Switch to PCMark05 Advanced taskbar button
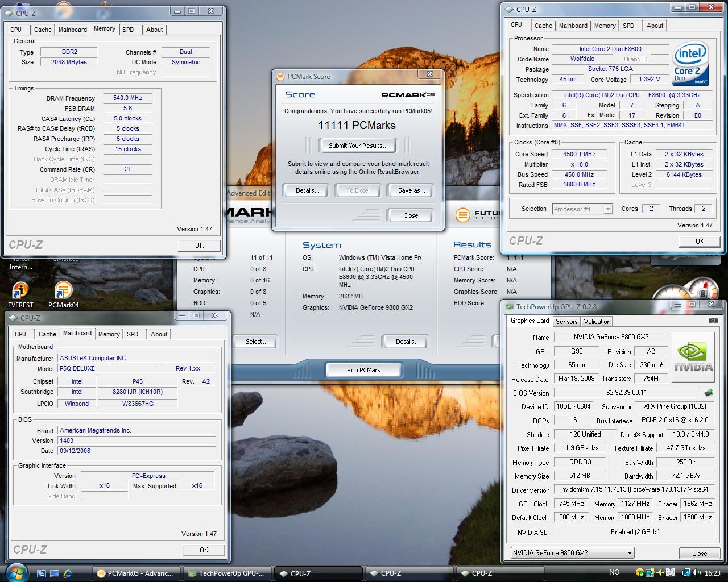 coord(136,573)
